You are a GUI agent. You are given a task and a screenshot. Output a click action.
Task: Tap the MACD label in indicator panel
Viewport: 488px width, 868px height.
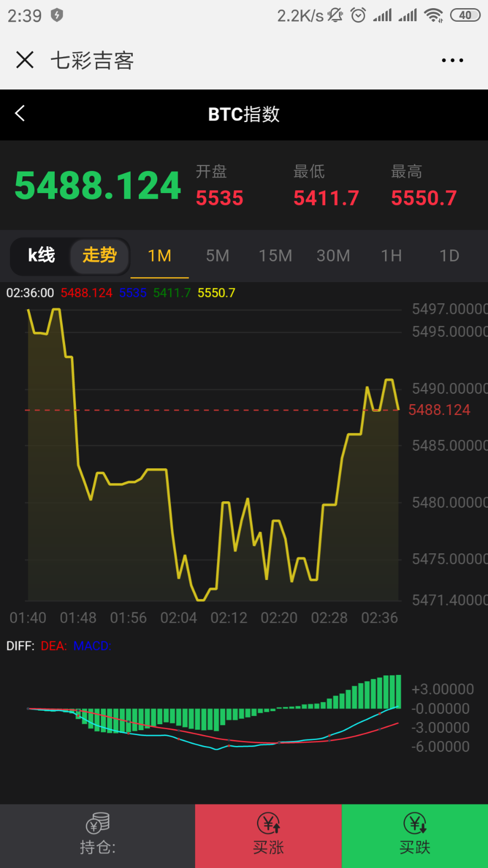(x=91, y=646)
